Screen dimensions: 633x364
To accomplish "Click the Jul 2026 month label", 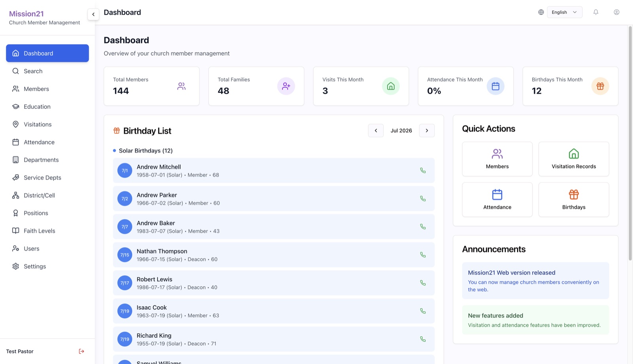I will 401,131.
